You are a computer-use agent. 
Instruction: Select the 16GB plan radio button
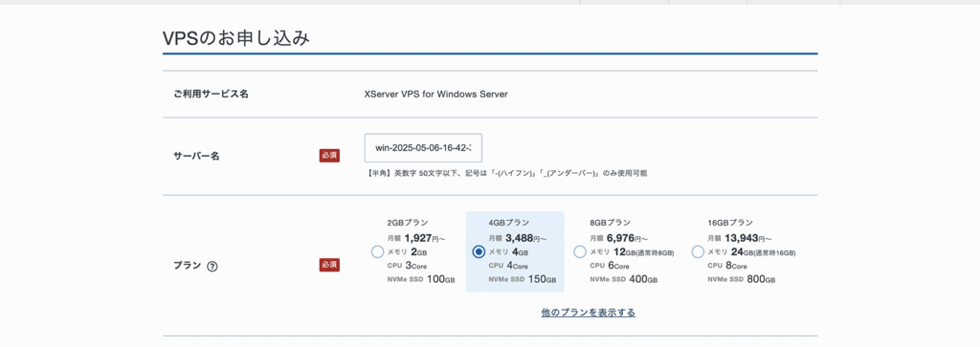tap(698, 252)
